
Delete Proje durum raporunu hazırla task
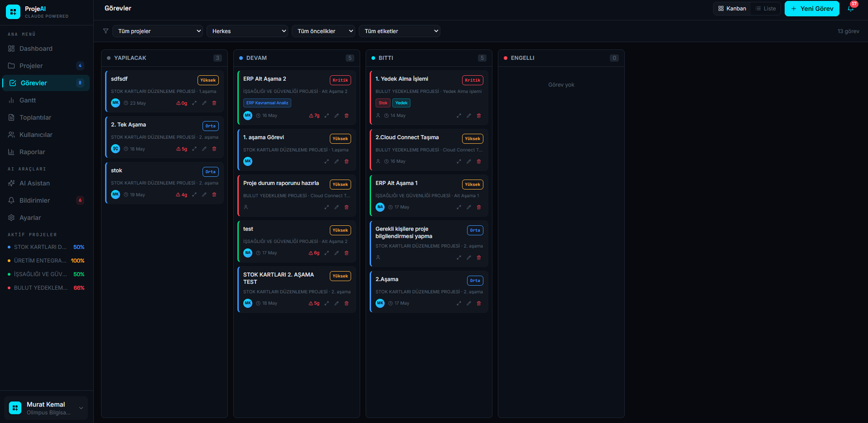click(x=347, y=207)
